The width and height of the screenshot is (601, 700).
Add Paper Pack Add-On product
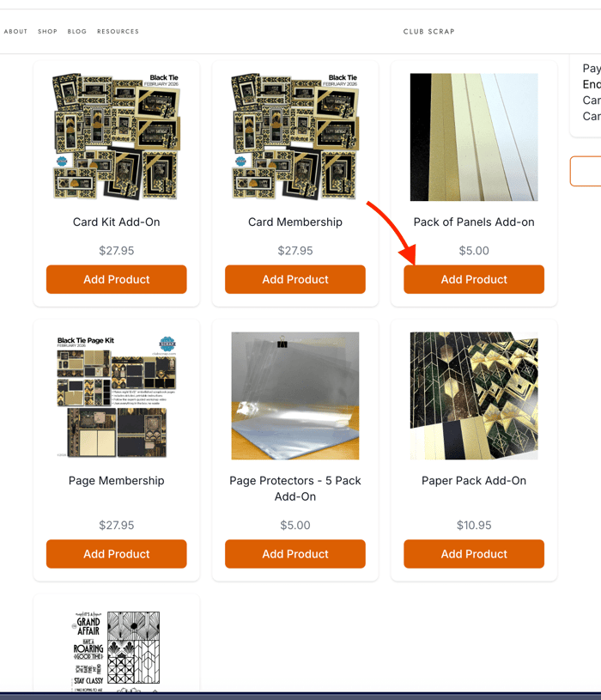coord(474,554)
